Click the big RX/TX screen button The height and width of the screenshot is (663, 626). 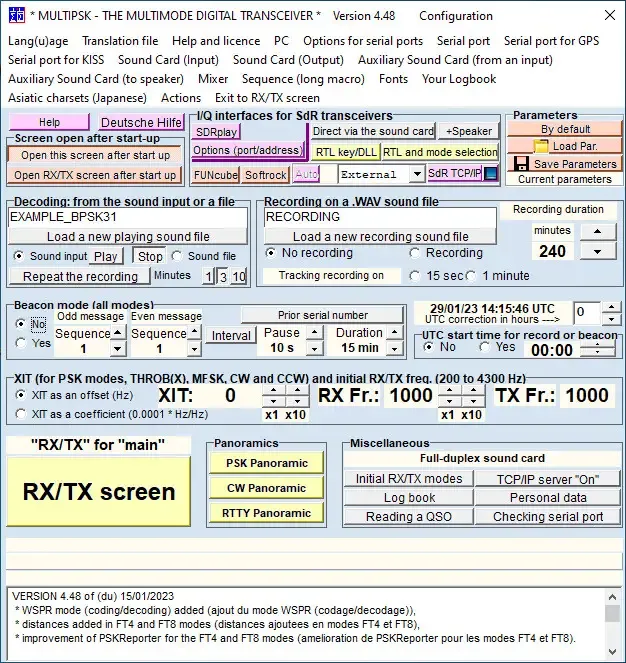(99, 491)
